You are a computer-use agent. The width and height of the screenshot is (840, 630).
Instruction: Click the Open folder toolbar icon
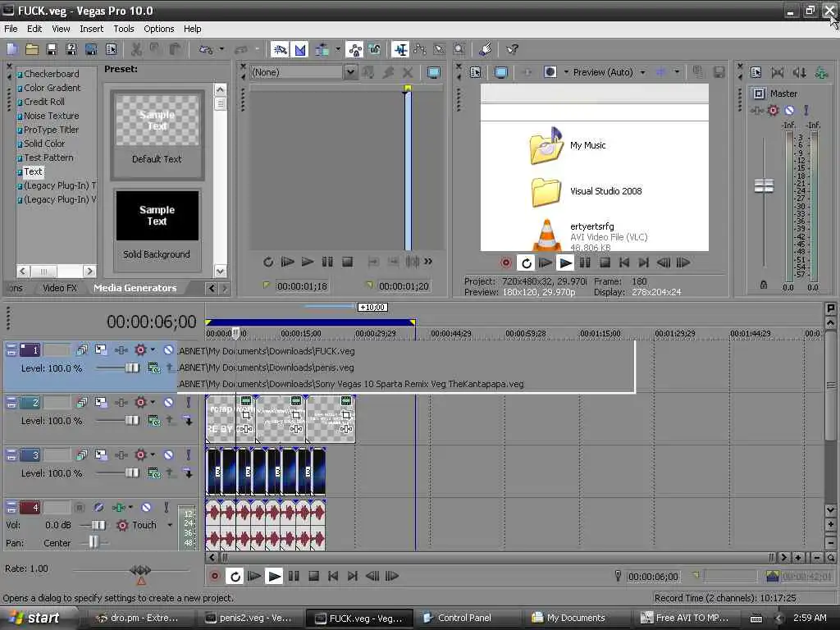[x=32, y=49]
